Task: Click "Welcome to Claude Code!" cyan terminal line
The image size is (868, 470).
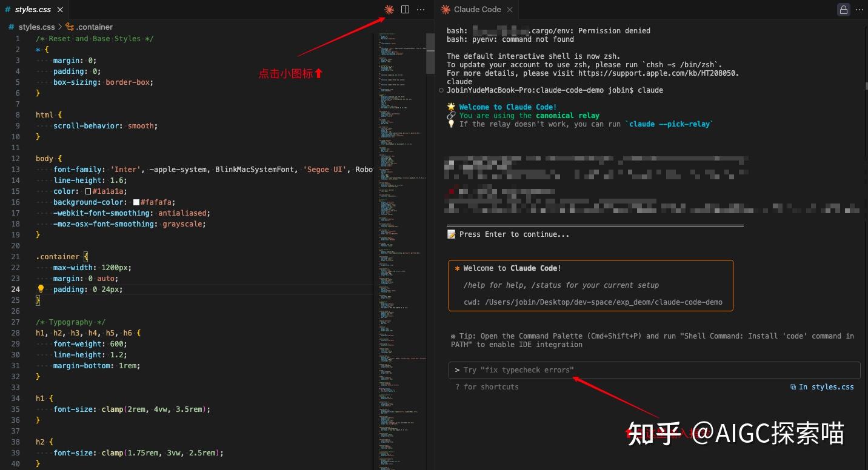Action: pos(508,107)
